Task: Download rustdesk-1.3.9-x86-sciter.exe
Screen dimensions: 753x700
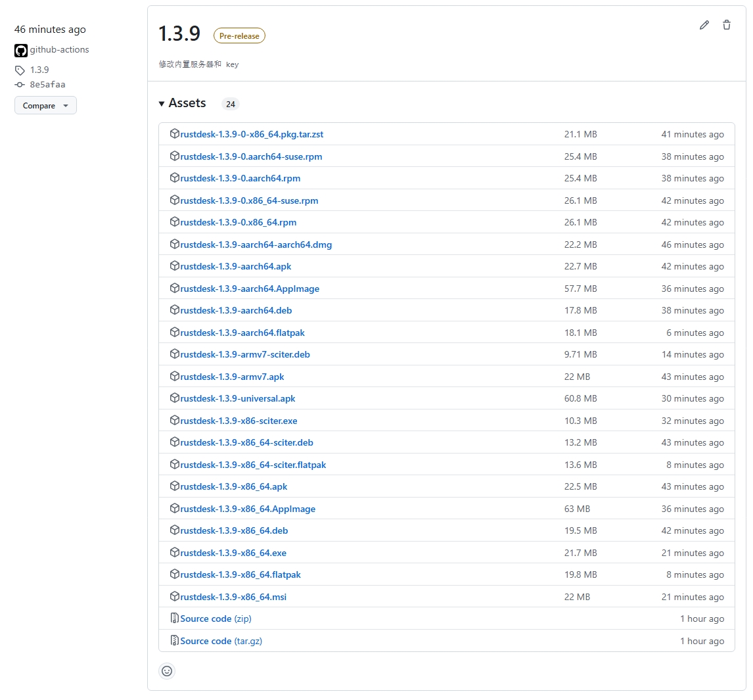Action: [x=239, y=421]
